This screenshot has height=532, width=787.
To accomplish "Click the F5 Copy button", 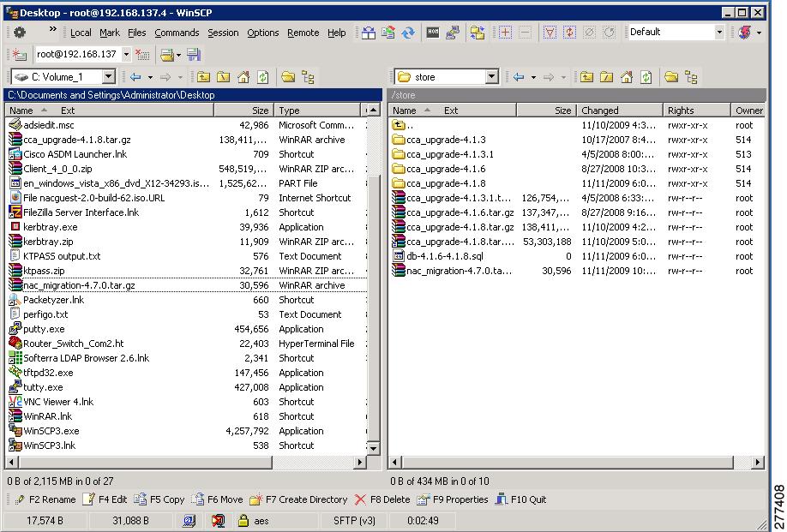I will (x=159, y=499).
